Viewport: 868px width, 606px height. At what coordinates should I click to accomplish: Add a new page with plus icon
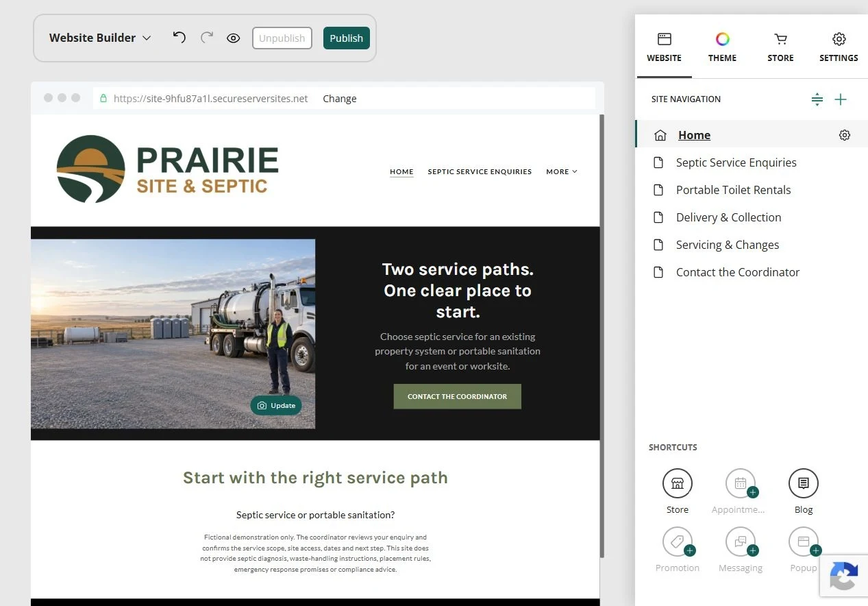tap(841, 99)
